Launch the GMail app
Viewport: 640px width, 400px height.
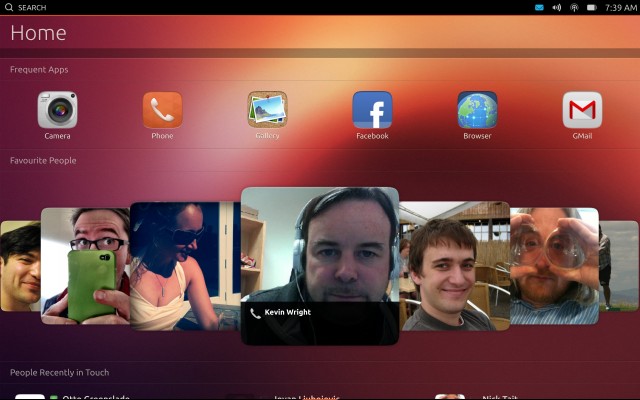pos(582,110)
